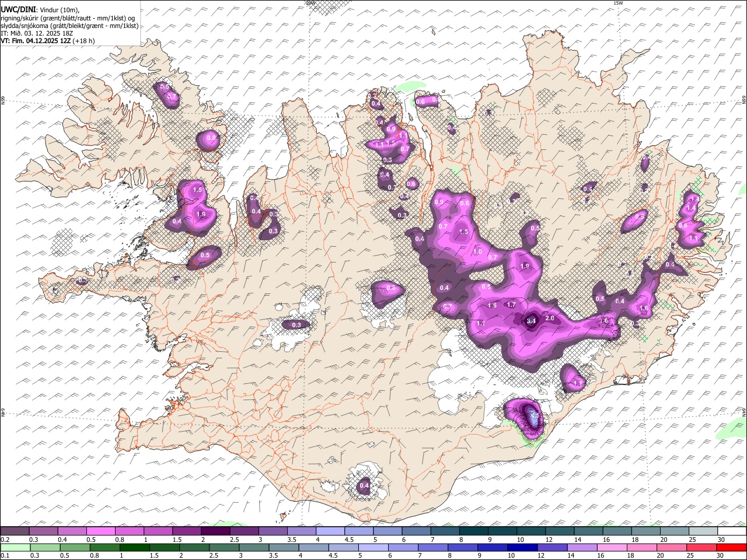Click the '3.4' precipitation maximum value on map

click(x=531, y=321)
